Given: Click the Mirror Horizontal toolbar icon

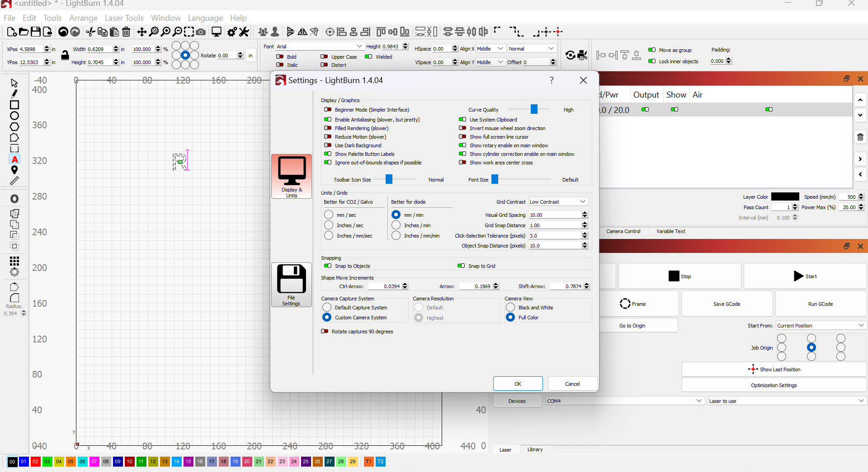Looking at the screenshot, I should (302, 32).
